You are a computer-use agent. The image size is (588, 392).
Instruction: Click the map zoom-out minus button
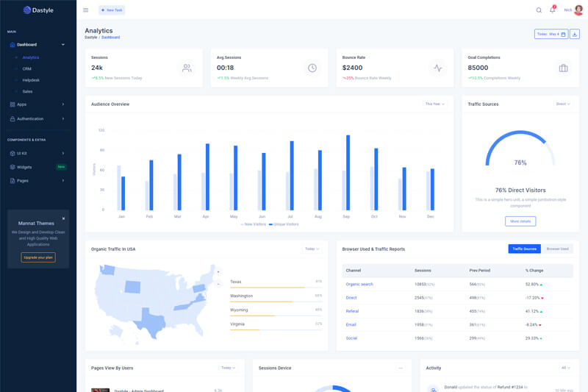(x=218, y=283)
